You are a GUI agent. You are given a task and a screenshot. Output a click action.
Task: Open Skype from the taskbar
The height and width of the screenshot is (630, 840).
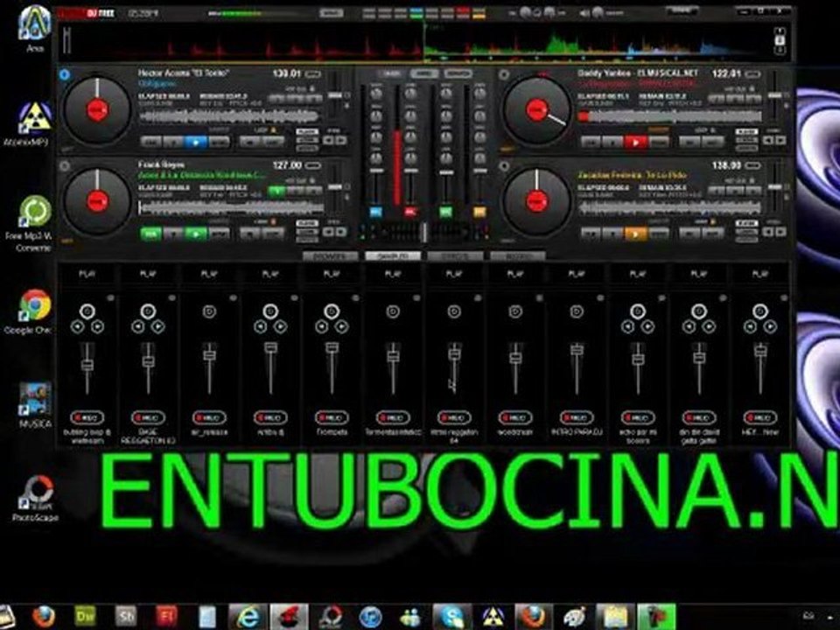click(x=451, y=617)
